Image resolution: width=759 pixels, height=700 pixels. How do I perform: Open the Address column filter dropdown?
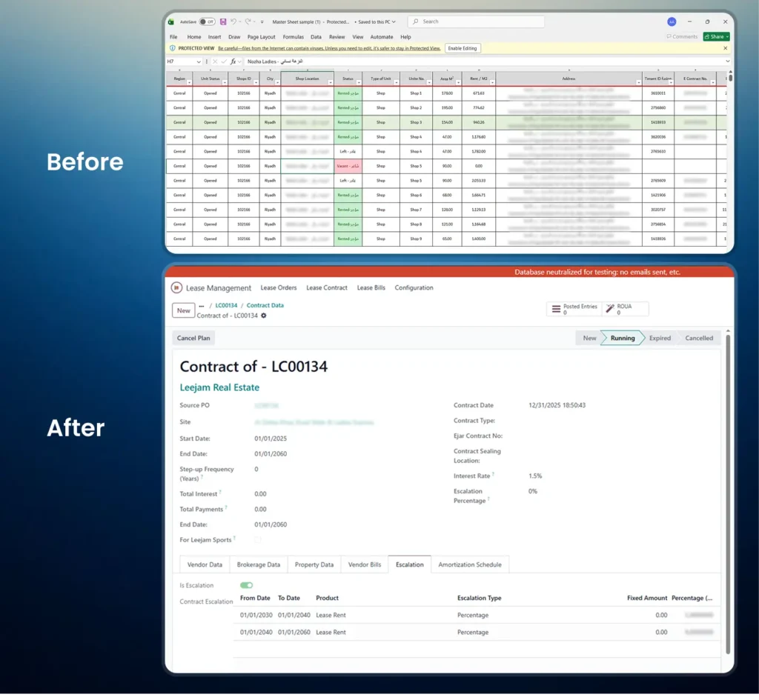(x=638, y=83)
